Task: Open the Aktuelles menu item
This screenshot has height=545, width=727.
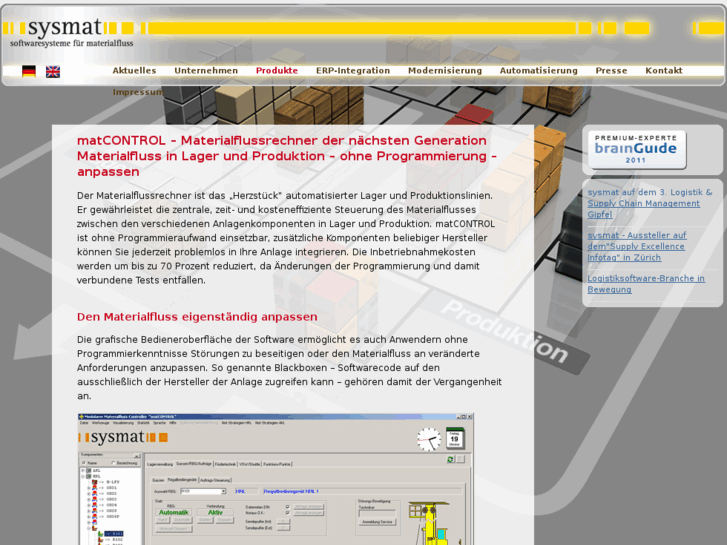Action: tap(134, 71)
